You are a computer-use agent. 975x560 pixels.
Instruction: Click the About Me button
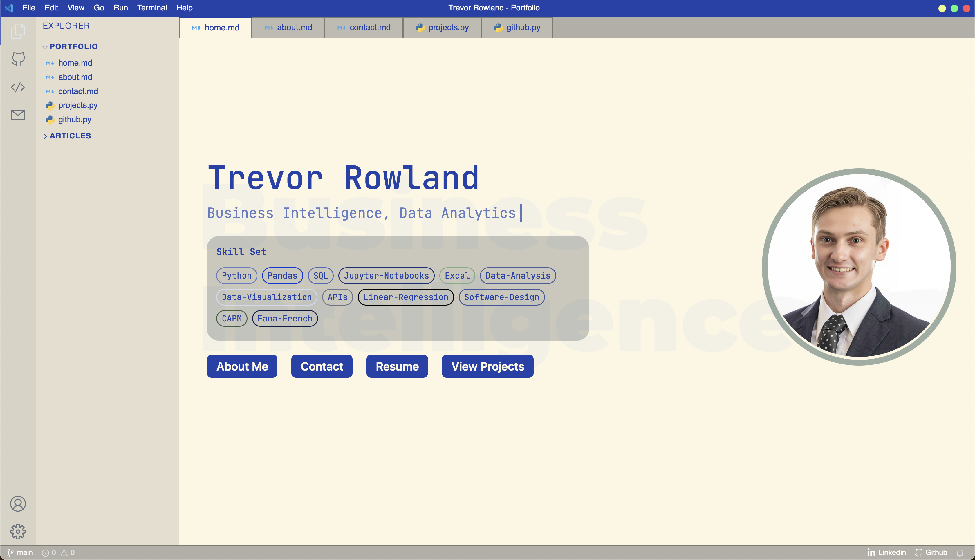click(242, 366)
